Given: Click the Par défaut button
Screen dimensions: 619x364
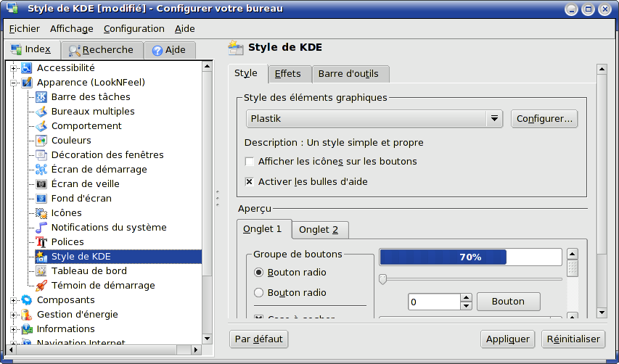Looking at the screenshot, I should pyautogui.click(x=258, y=339).
